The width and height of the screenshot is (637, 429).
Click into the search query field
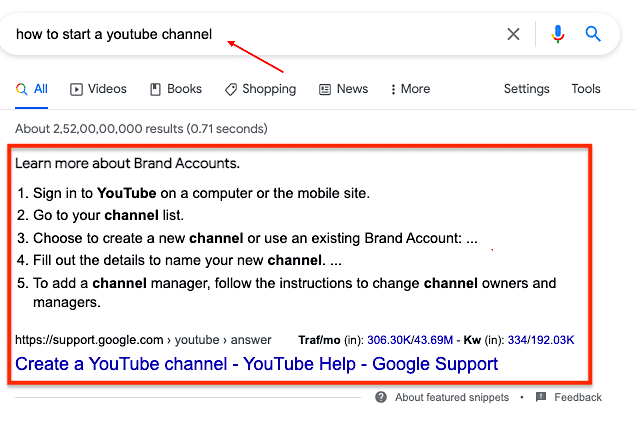tap(252, 34)
